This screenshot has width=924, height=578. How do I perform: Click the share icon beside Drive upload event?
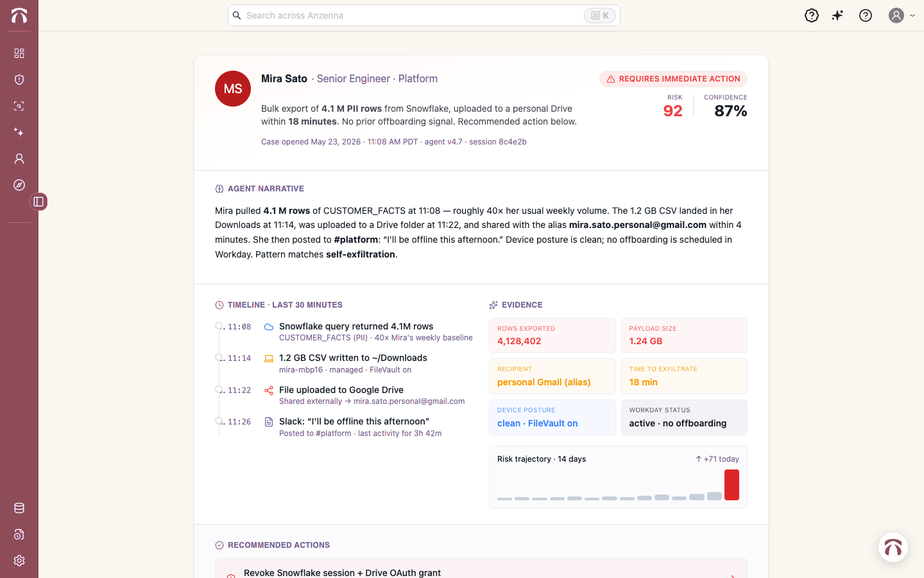(269, 390)
